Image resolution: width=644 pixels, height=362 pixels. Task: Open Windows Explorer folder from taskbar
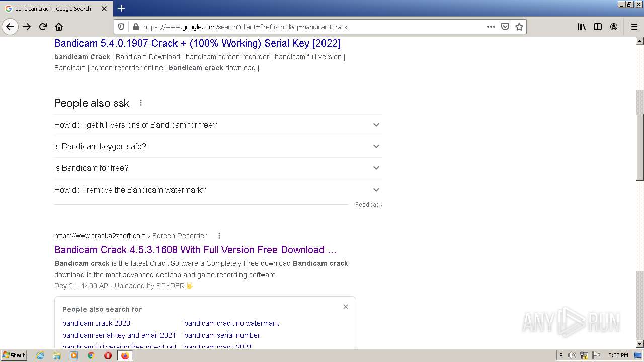coord(57,355)
